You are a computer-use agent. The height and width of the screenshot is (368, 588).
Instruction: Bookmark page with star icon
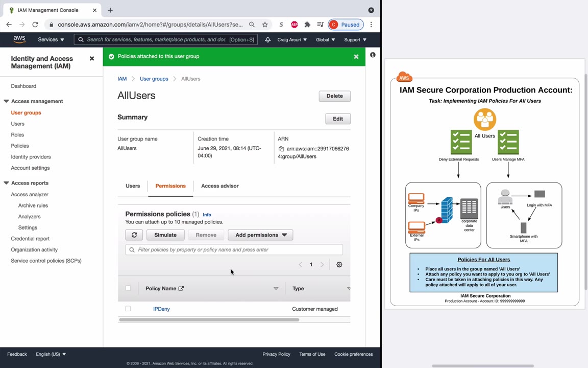click(x=265, y=25)
